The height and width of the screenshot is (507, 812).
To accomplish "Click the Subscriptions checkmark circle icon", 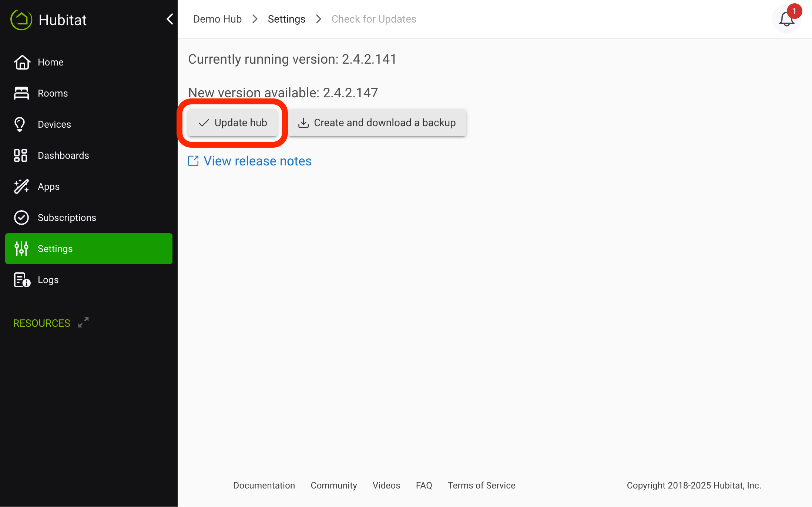I will [21, 218].
